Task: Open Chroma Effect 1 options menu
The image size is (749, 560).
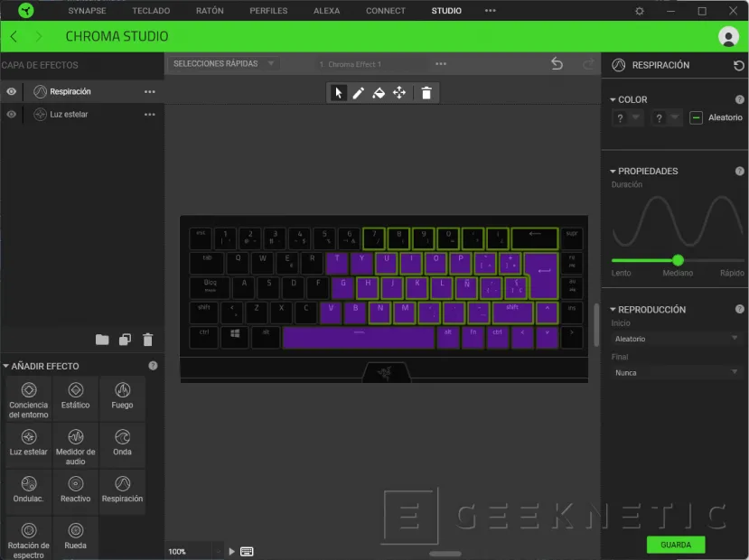Action: (x=440, y=63)
